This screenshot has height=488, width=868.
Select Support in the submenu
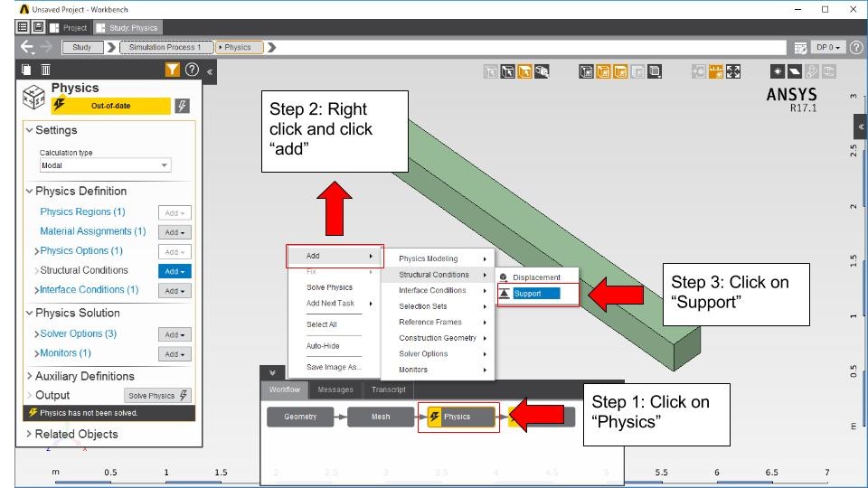pyautogui.click(x=537, y=293)
